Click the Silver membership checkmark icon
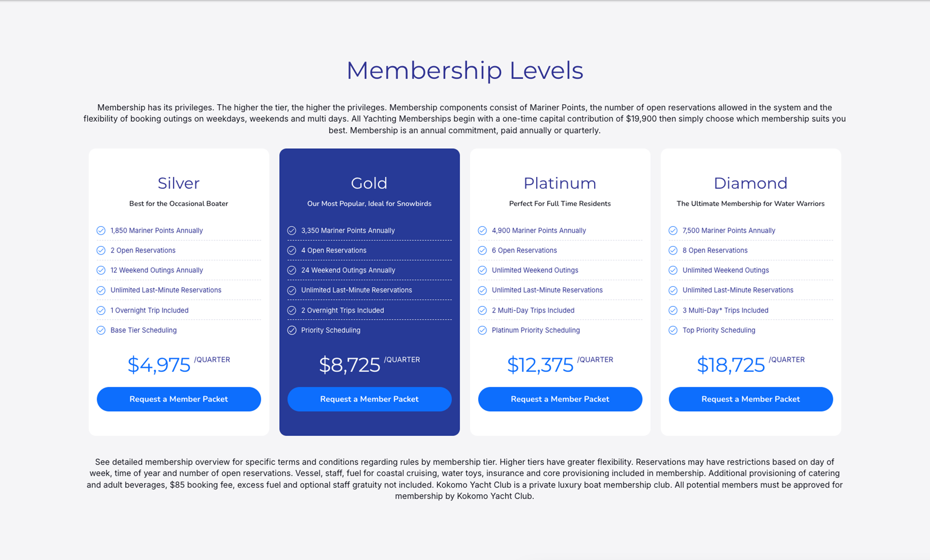930x560 pixels. [101, 230]
